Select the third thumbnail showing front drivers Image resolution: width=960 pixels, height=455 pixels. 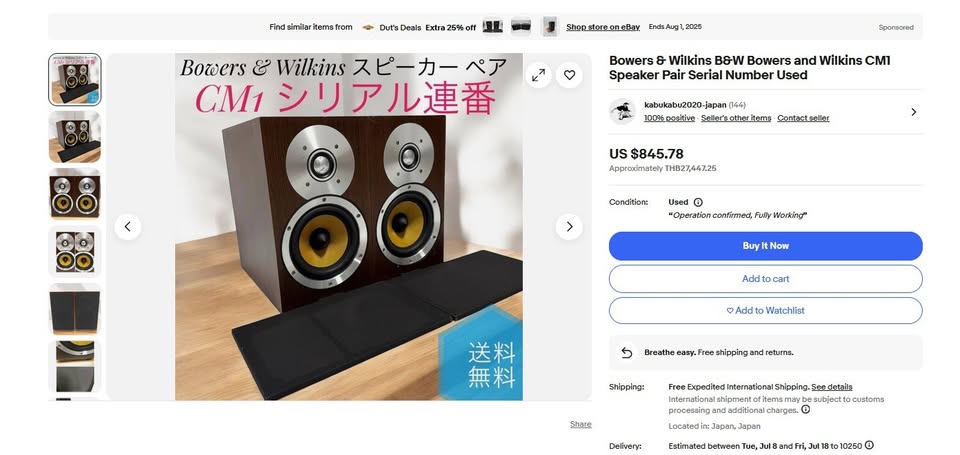75,194
